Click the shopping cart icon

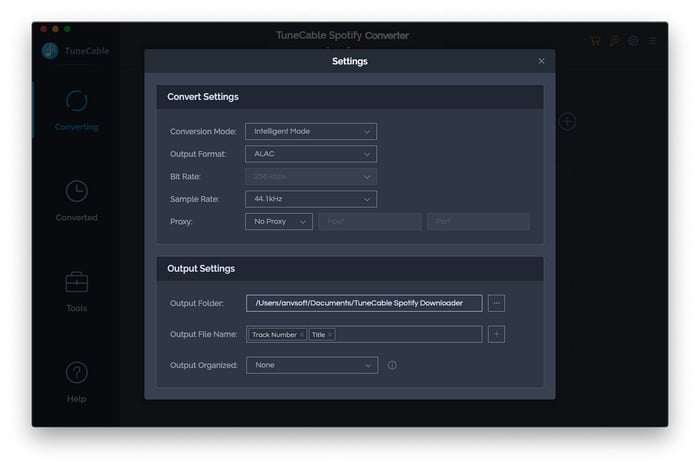(595, 41)
